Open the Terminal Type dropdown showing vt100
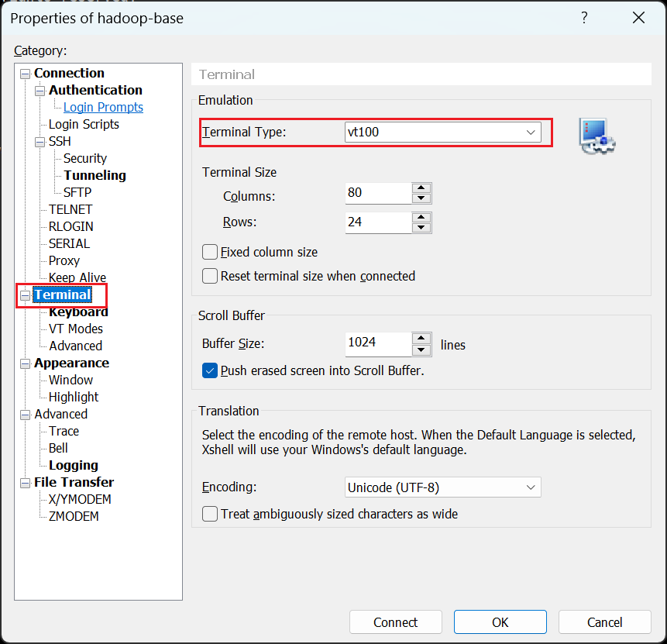The height and width of the screenshot is (644, 667). [x=443, y=132]
